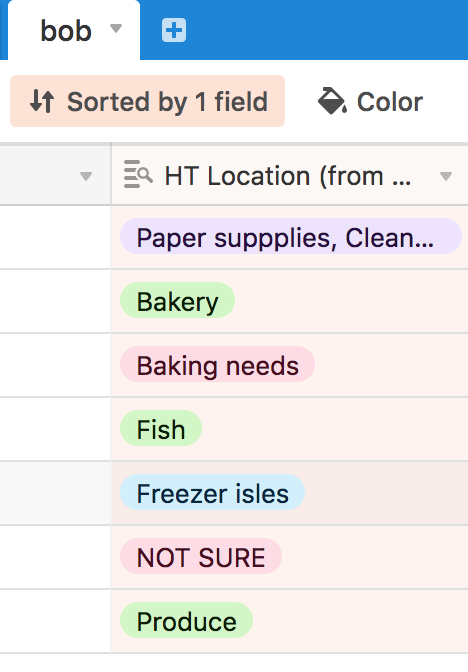The height and width of the screenshot is (672, 468).
Task: Select the NOT SURE tag
Action: [201, 556]
